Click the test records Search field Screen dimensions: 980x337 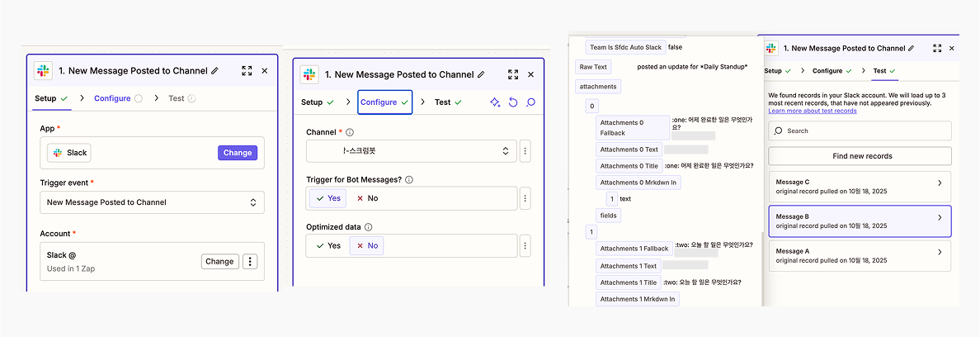pyautogui.click(x=859, y=131)
